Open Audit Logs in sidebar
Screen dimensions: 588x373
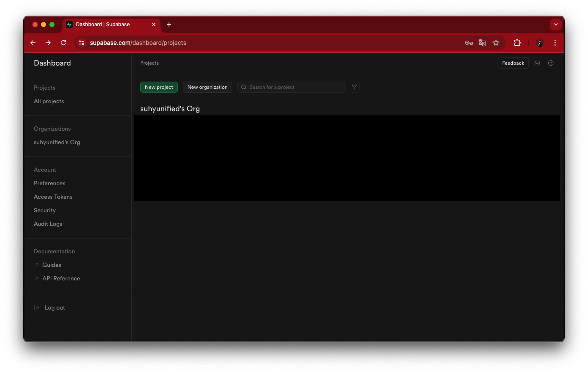(x=48, y=224)
